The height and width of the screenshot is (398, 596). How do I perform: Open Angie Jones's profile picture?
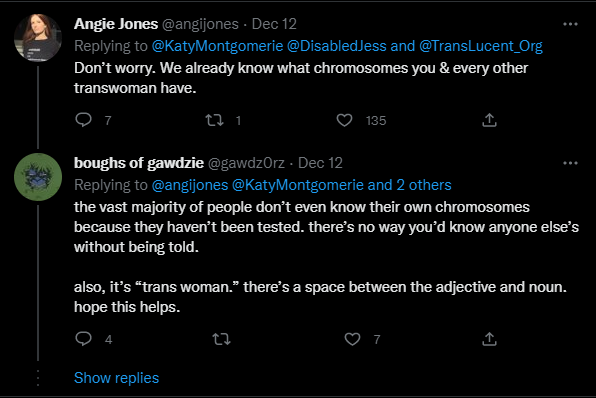tap(38, 38)
